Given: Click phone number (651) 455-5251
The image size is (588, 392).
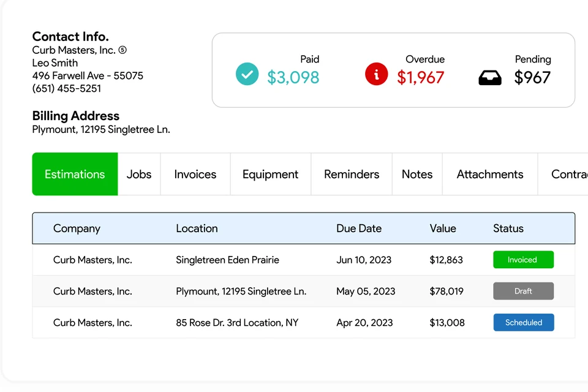Looking at the screenshot, I should click(x=67, y=89).
